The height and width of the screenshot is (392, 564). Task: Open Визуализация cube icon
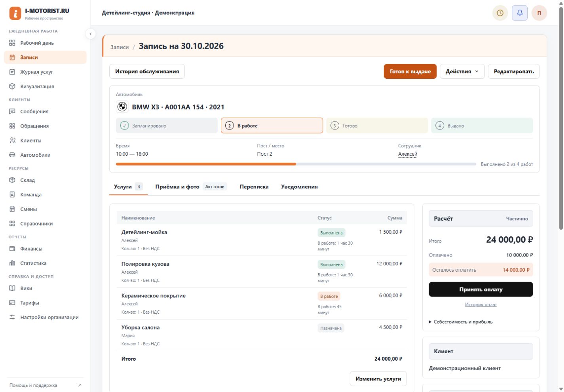coord(12,86)
